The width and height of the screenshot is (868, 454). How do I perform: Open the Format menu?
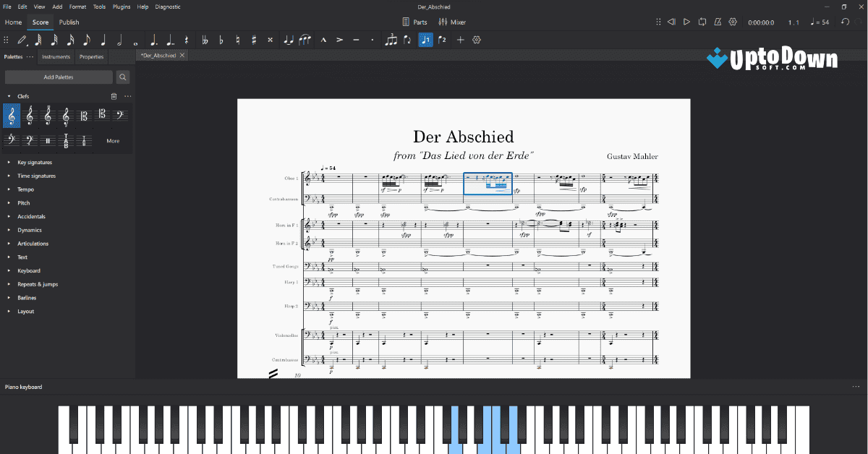point(77,7)
